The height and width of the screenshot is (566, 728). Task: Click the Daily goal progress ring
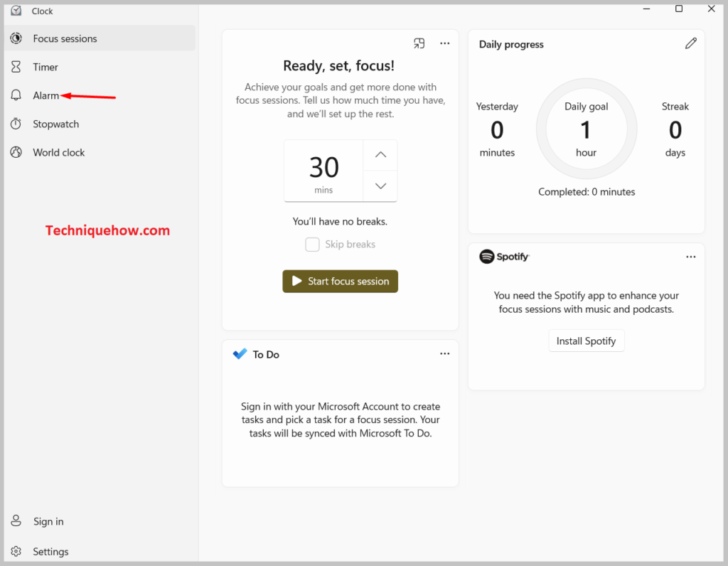pos(586,129)
